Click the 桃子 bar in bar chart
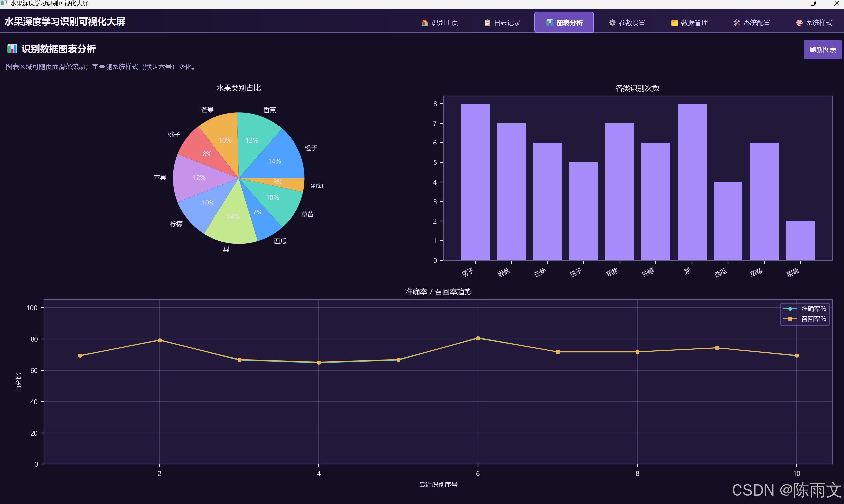The width and height of the screenshot is (844, 504). 583,211
